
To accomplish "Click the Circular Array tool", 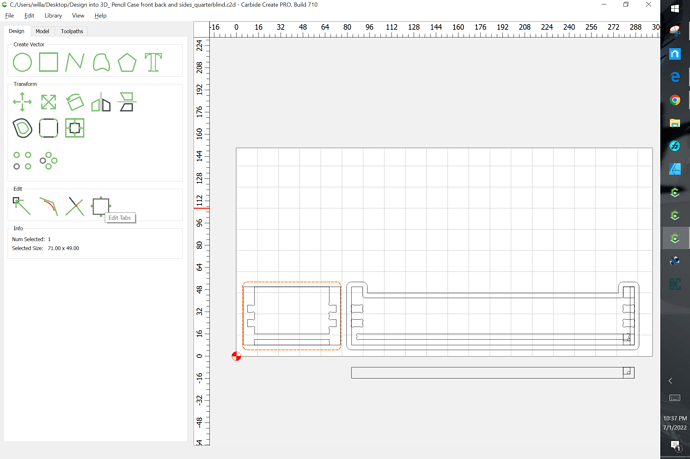I will coord(48,160).
